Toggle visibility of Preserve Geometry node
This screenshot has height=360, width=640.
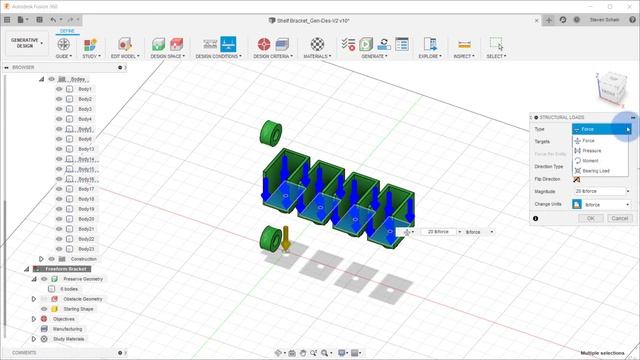tap(44, 279)
